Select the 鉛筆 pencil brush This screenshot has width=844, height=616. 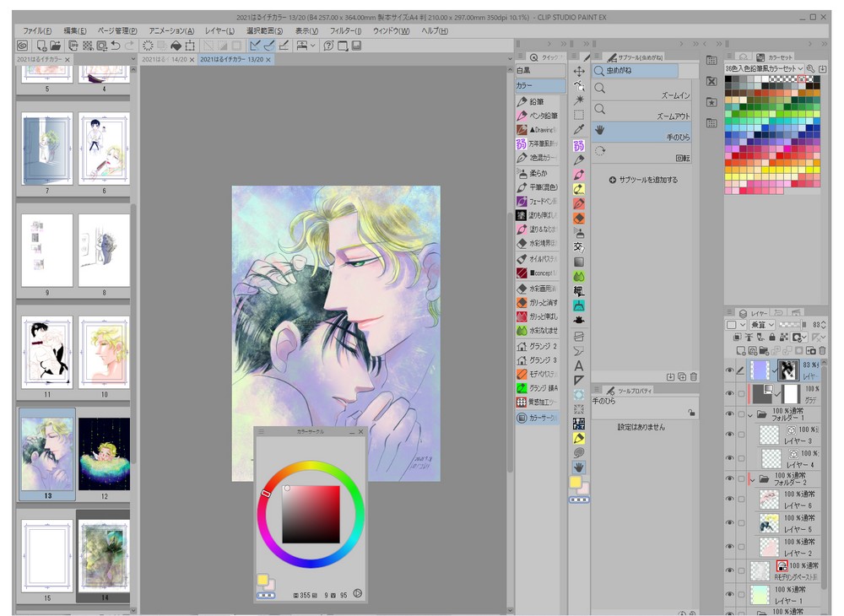pos(537,101)
